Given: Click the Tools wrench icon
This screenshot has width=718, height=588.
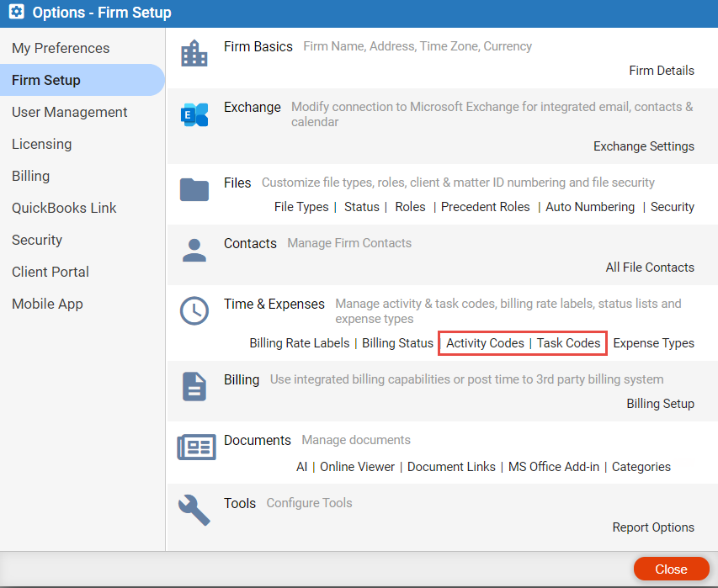Looking at the screenshot, I should pos(194,510).
